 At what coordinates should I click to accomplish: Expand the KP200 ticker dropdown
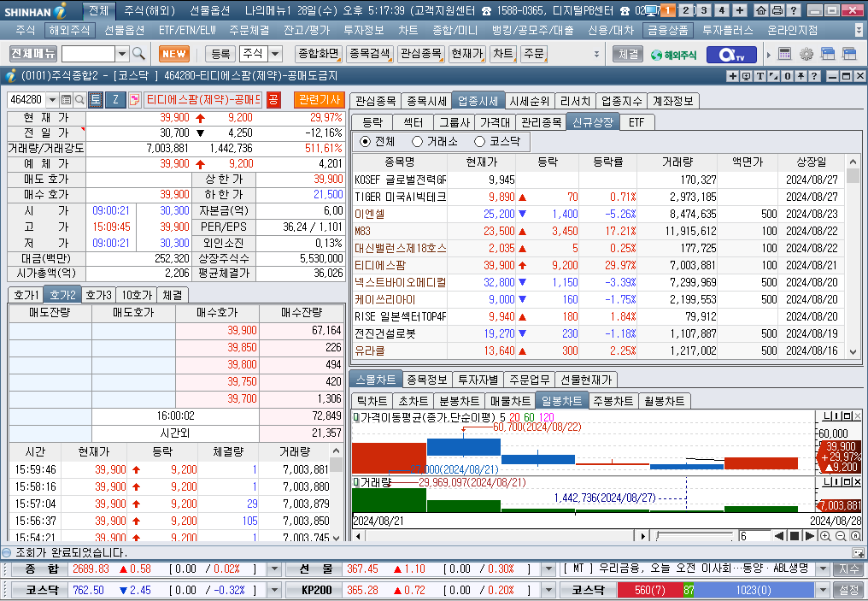pyautogui.click(x=548, y=590)
